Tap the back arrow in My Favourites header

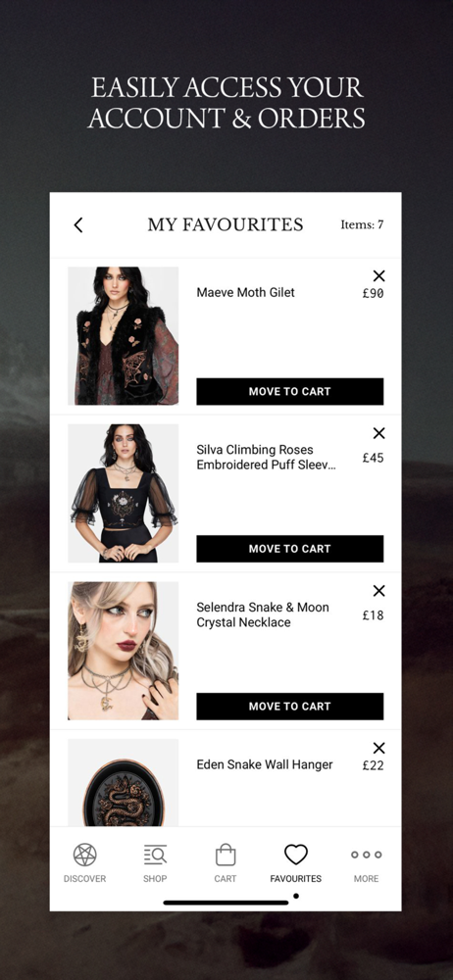point(78,225)
